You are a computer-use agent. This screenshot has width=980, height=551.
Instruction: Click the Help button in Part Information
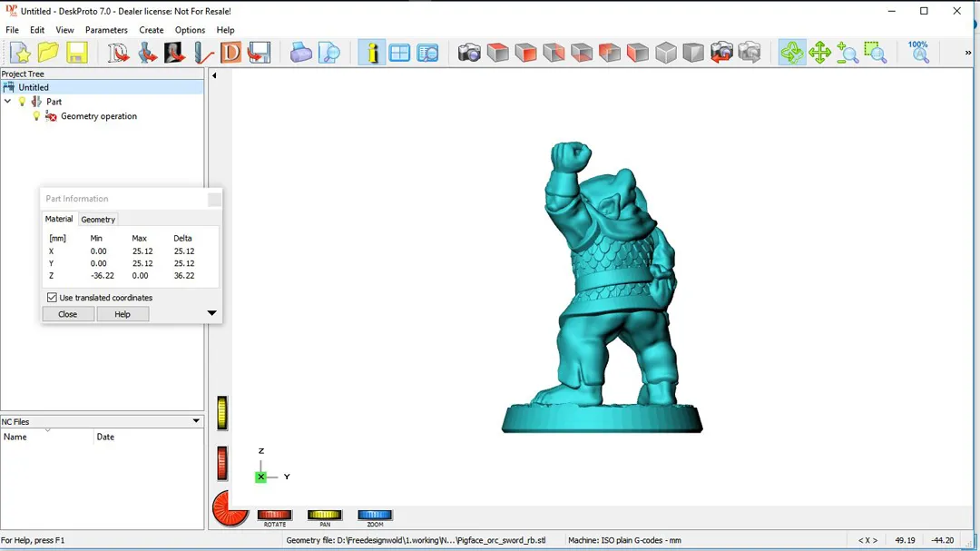point(122,314)
